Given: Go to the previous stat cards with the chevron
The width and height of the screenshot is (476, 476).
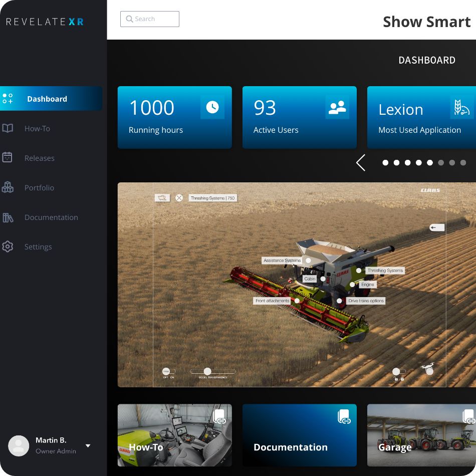Looking at the screenshot, I should click(361, 163).
